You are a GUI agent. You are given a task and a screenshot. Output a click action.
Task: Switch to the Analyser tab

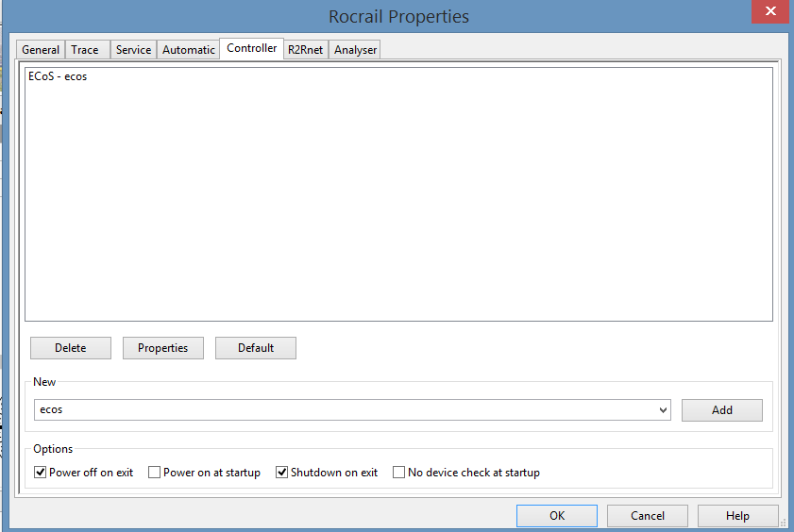(355, 50)
